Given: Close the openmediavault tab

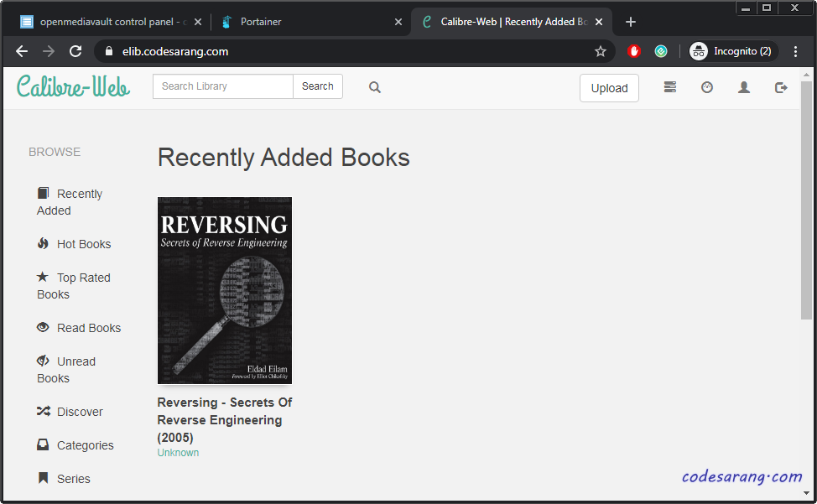Looking at the screenshot, I should (x=198, y=22).
